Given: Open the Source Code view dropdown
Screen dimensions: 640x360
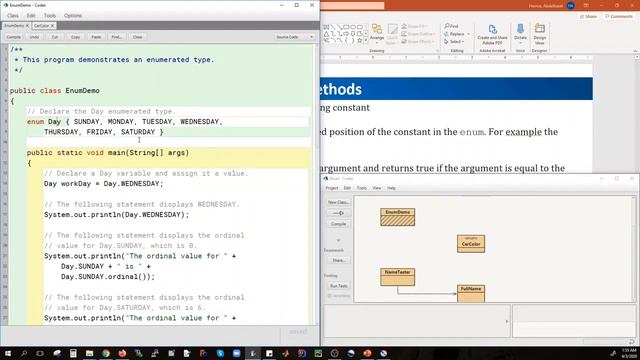Looking at the screenshot, I should click(x=294, y=37).
